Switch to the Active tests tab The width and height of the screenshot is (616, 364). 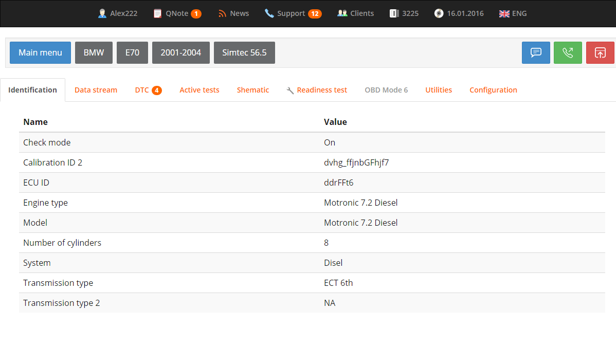pos(199,90)
